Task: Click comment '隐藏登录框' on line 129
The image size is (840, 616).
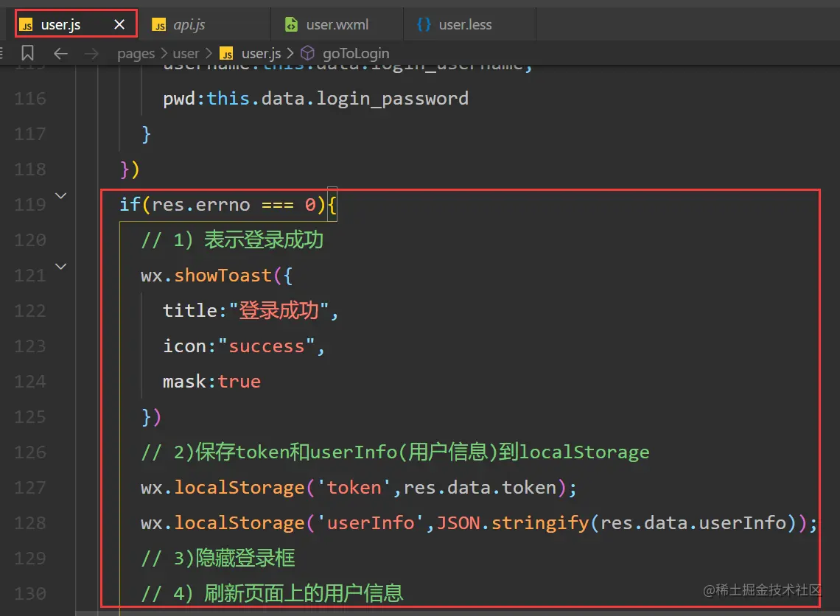Action: pos(245,558)
